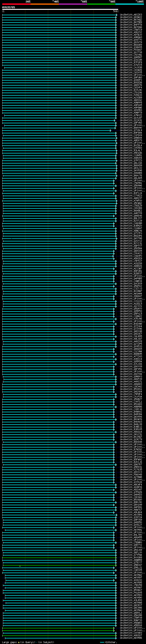Screen dimensions: 146x644
Task: Select the UniRef100_B0FXJ4 entry
Action: tap(131, 193)
